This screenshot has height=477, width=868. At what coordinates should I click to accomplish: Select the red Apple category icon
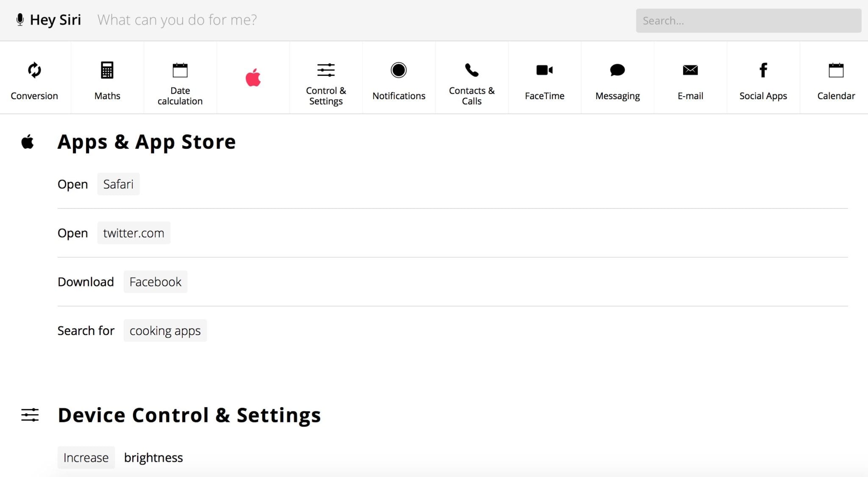tap(253, 77)
